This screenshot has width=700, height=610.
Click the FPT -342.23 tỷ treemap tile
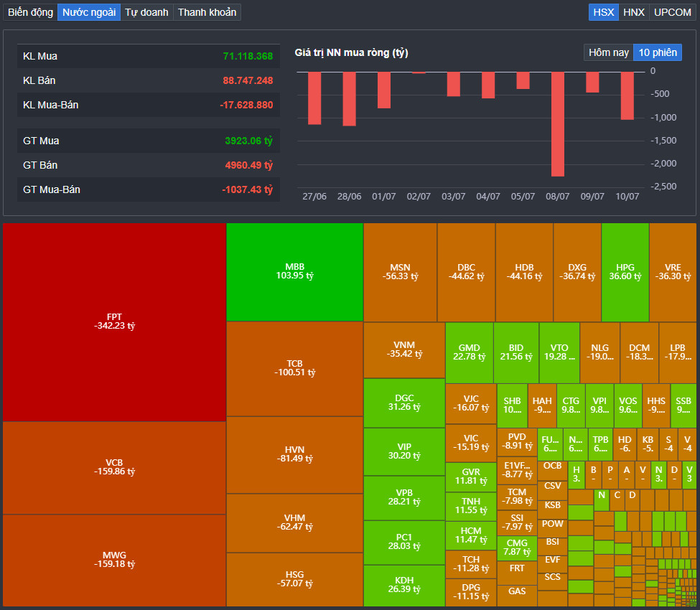(114, 322)
